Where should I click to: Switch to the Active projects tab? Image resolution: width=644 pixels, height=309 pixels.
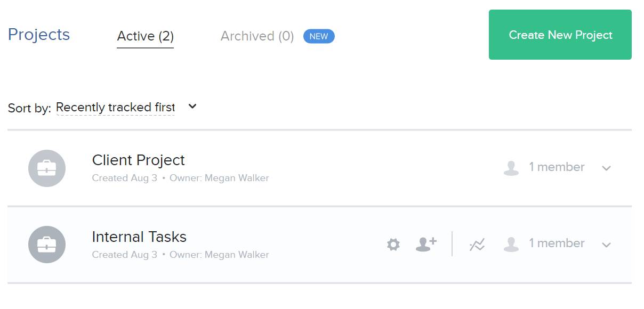144,36
